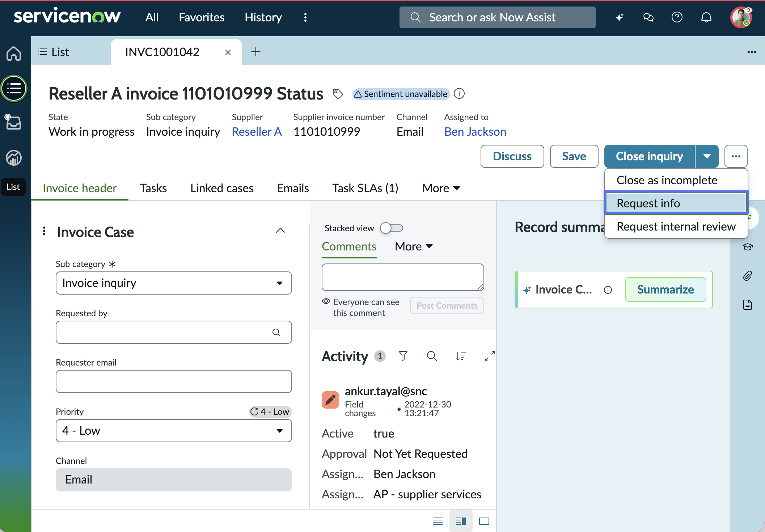Open the Home icon in sidebar

[x=14, y=54]
